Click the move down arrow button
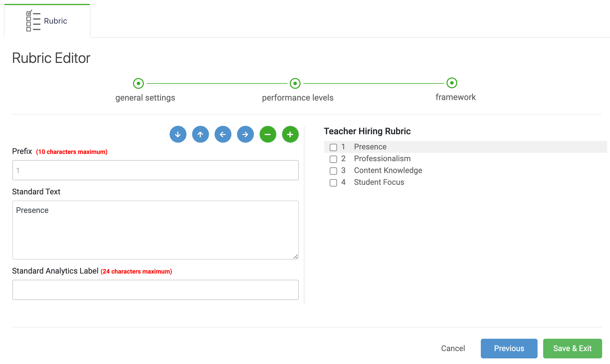This screenshot has height=364, width=610. click(178, 134)
